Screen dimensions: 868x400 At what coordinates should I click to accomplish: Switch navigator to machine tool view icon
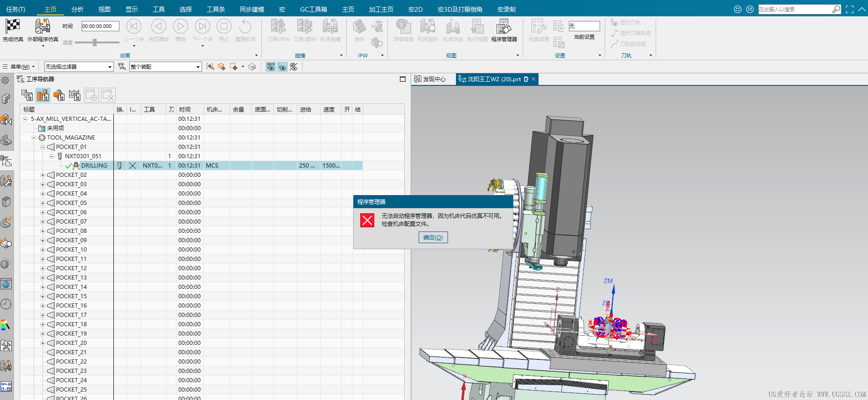[x=43, y=95]
